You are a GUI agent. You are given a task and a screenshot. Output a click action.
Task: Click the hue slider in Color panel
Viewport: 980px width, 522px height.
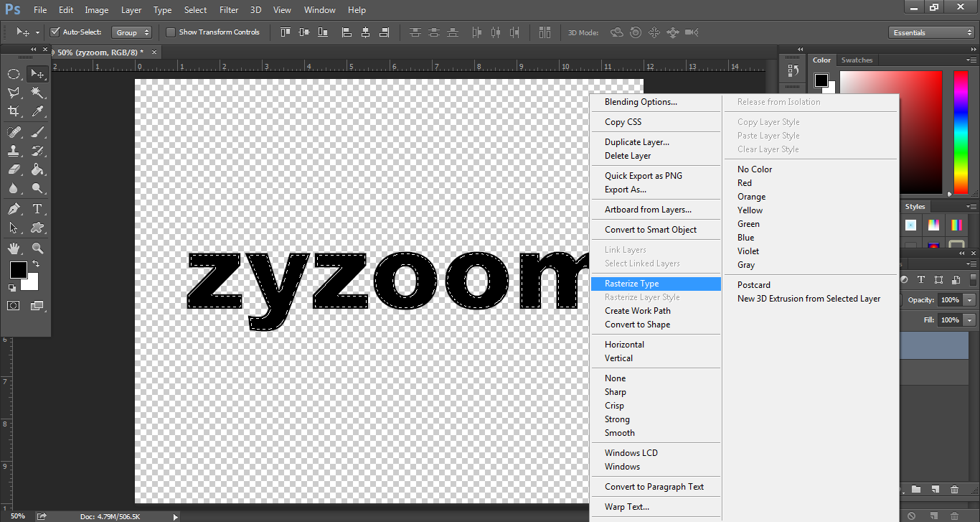(x=961, y=132)
